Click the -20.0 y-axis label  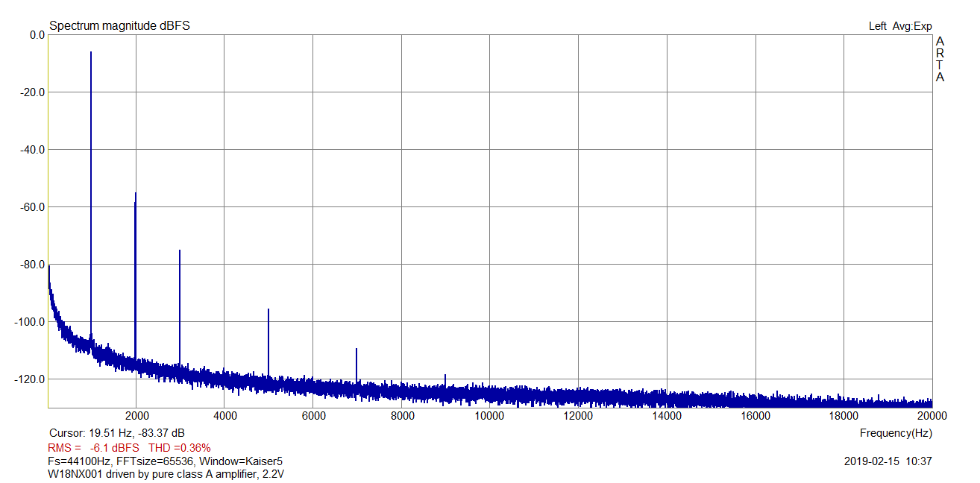pos(33,92)
